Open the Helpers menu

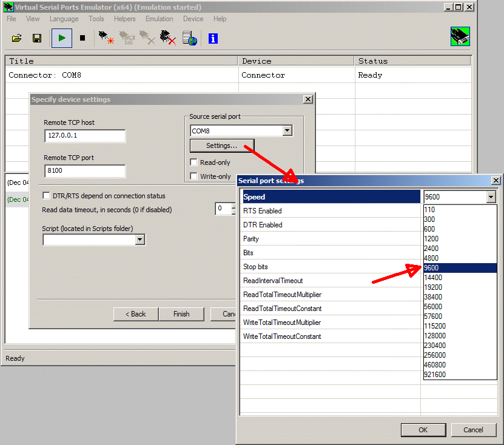pos(125,19)
